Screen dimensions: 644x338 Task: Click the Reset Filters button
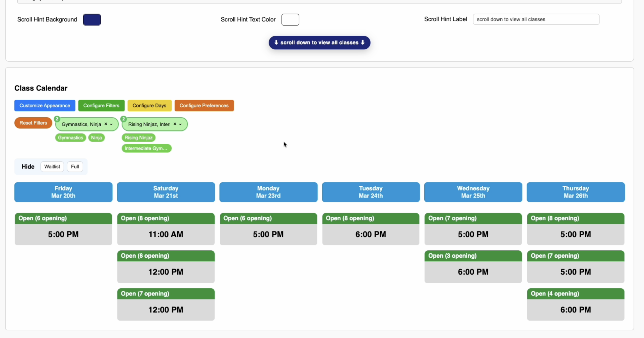[33, 123]
